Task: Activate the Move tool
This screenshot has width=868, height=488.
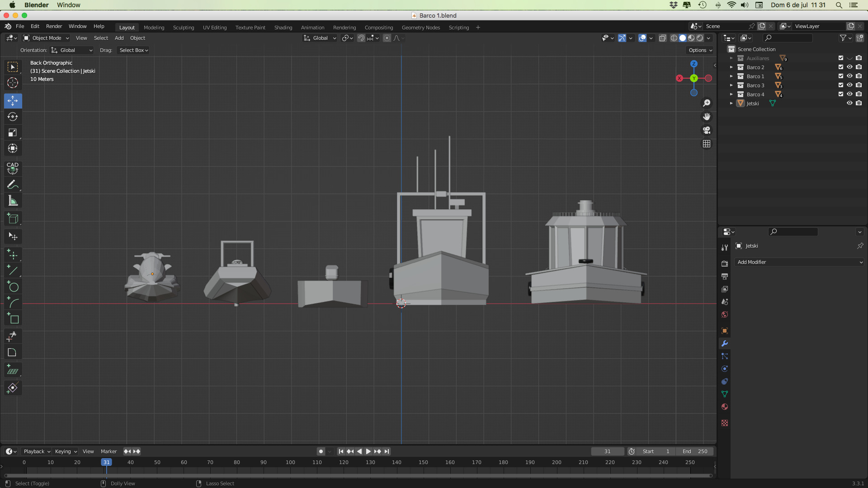Action: point(13,101)
